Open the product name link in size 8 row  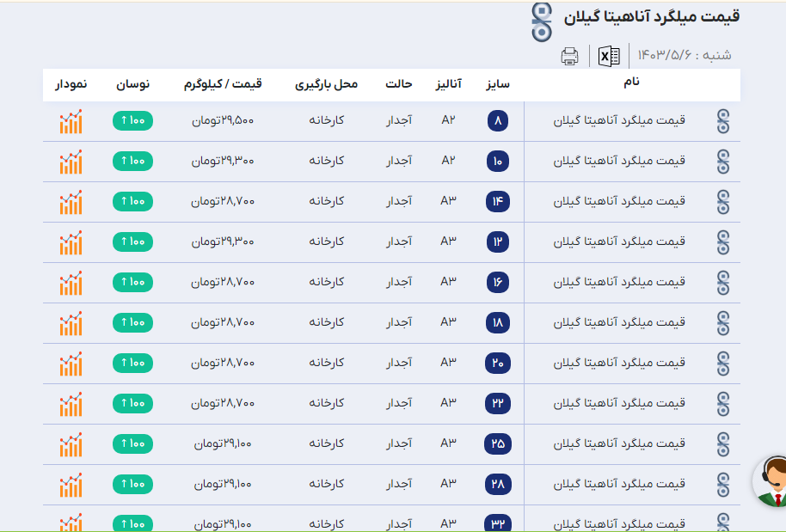(x=619, y=121)
